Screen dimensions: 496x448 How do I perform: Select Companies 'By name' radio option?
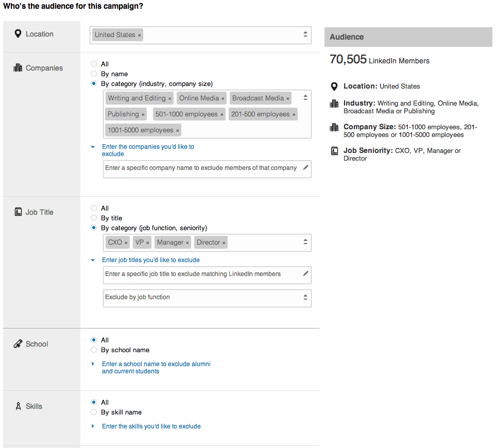pyautogui.click(x=94, y=74)
